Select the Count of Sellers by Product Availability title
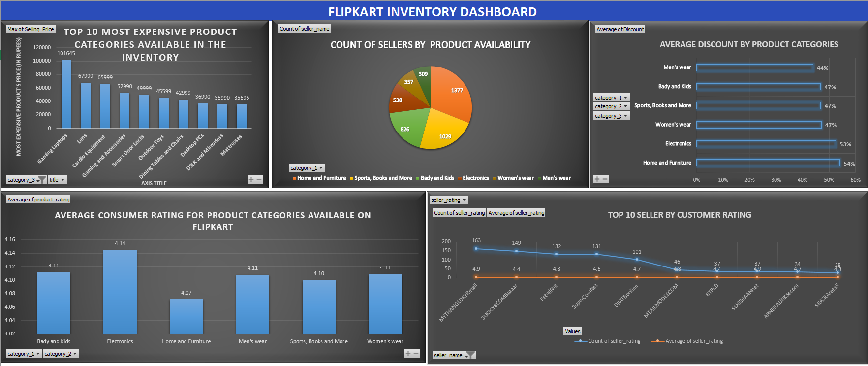 (431, 45)
